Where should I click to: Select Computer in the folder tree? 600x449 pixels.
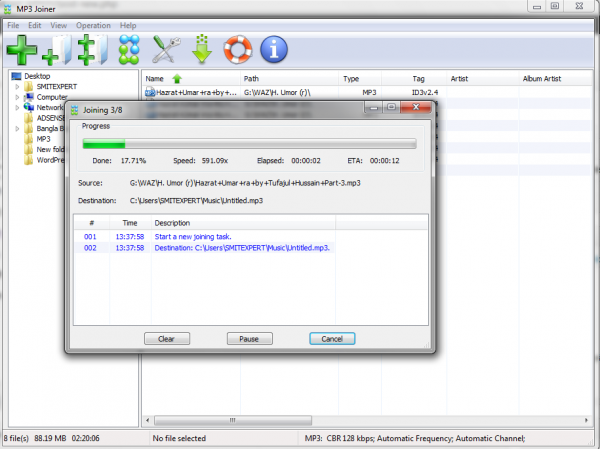pyautogui.click(x=52, y=97)
